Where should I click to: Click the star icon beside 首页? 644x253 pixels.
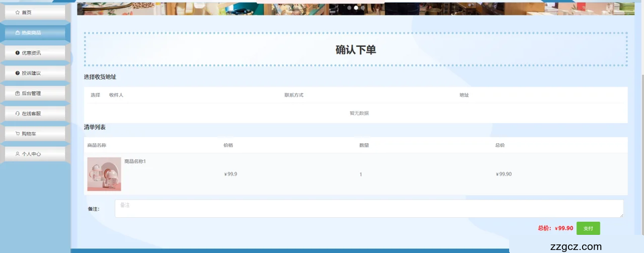18,12
